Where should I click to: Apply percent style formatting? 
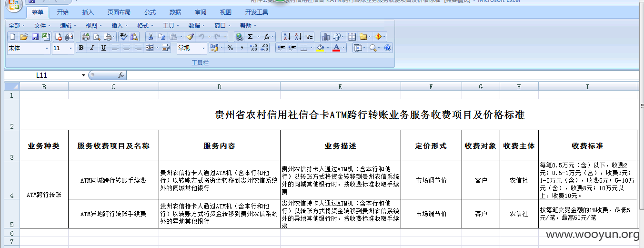click(230, 48)
